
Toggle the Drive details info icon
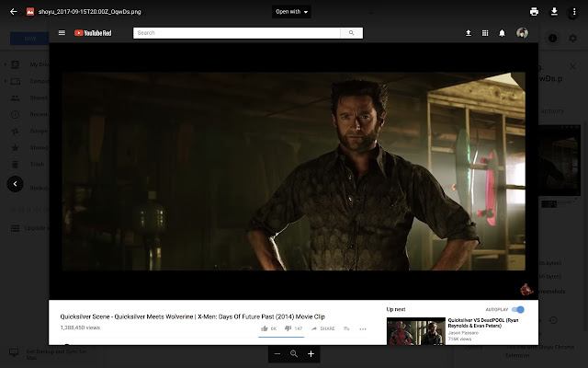(x=552, y=39)
